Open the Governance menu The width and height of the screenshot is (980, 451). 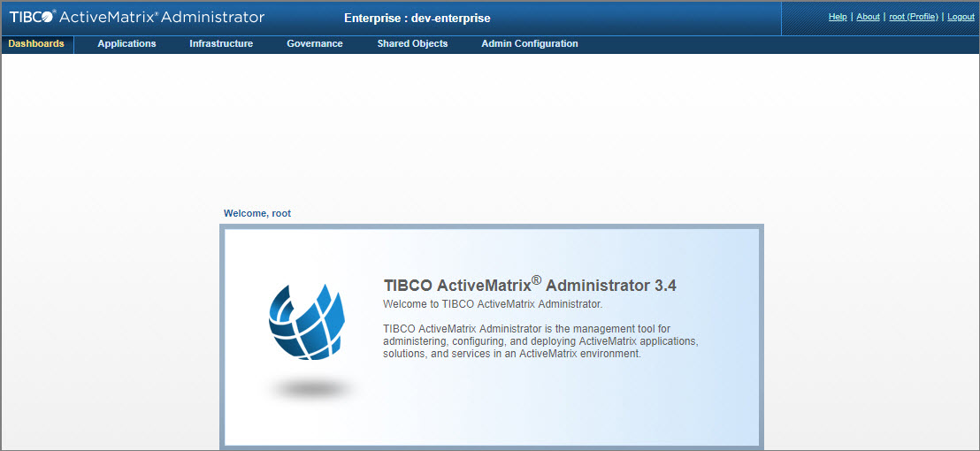coord(315,43)
